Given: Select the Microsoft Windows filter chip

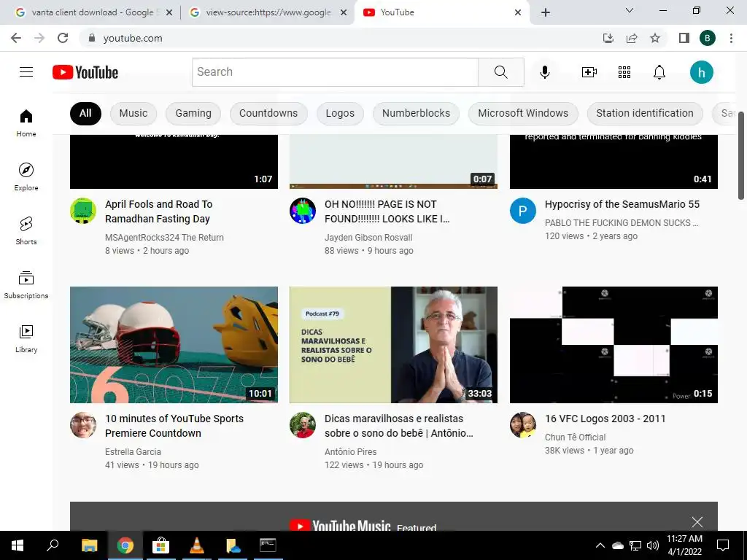Looking at the screenshot, I should [523, 113].
